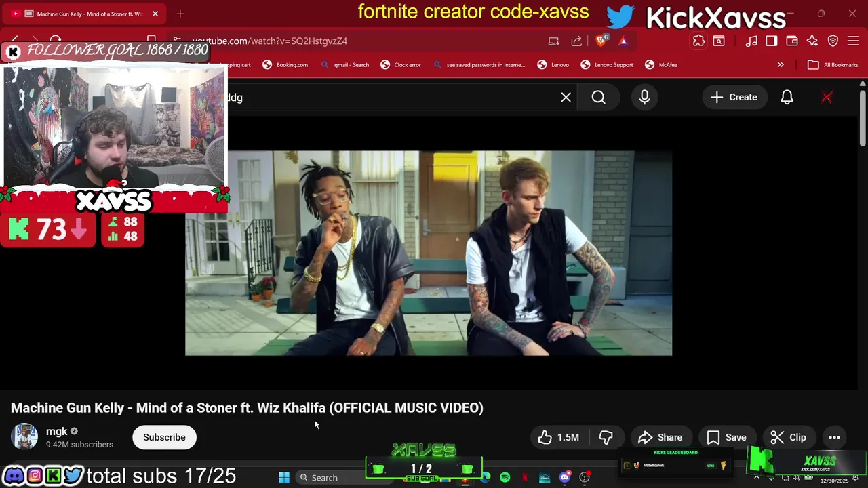The width and height of the screenshot is (868, 488).
Task: Click the mgk channel name
Action: (56, 431)
